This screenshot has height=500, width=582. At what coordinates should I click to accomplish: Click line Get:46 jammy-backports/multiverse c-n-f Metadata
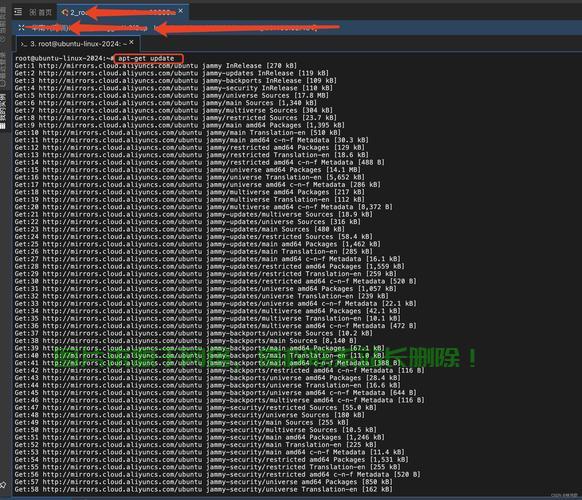[220, 400]
